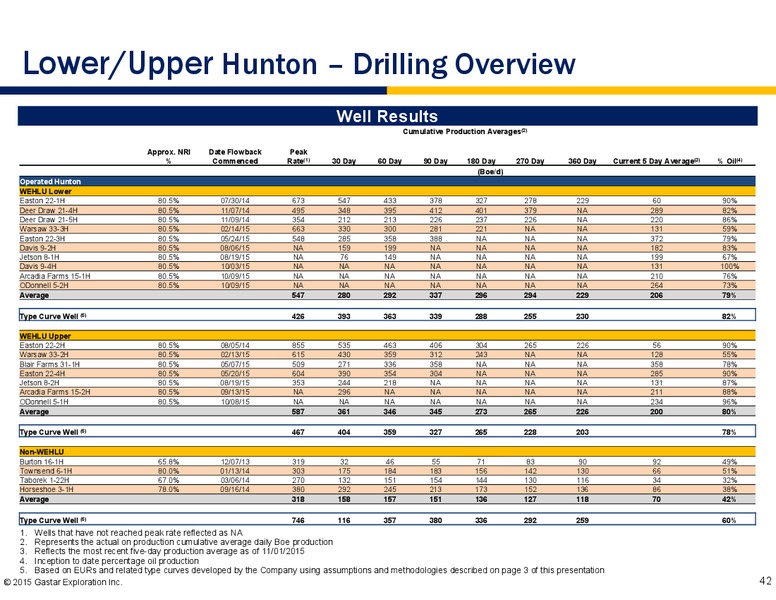This screenshot has width=776, height=600.
Task: Select the '© 2015 Gastar Exploration Inc.' copyright text
Action: [x=63, y=582]
